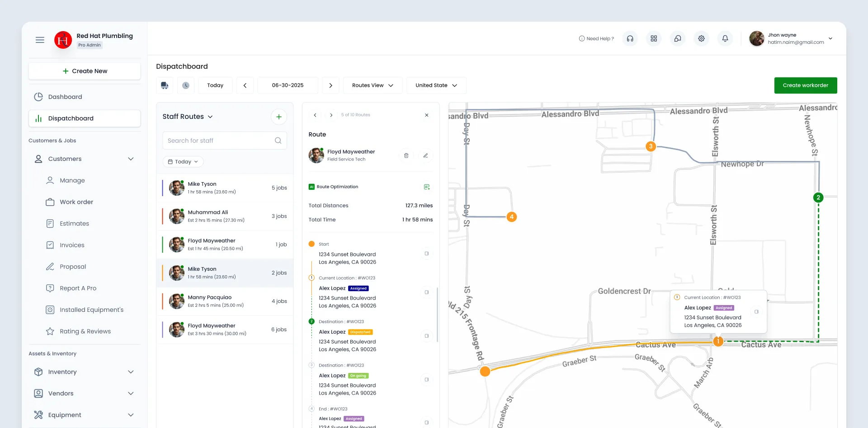Tick checkbox for Alex Lopez Dispatched stop
Viewport: 868px width, 428px height.
[426, 336]
